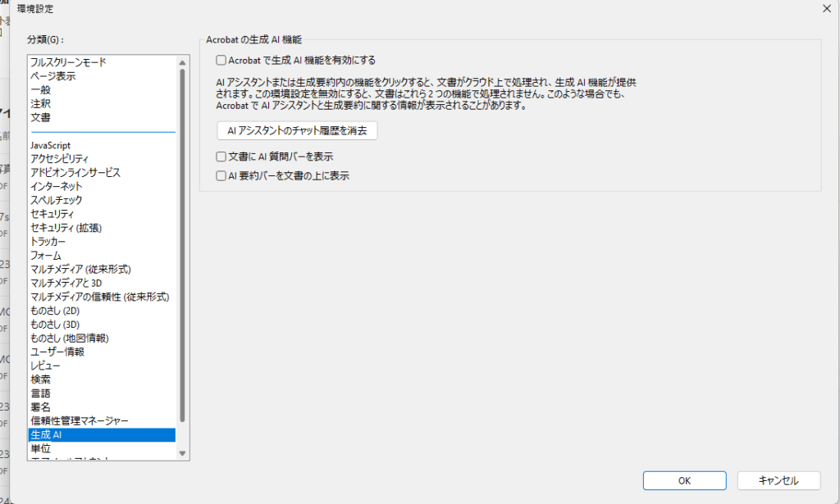The width and height of the screenshot is (840, 504).
Task: Confirm settings with the OK button
Action: pos(684,480)
